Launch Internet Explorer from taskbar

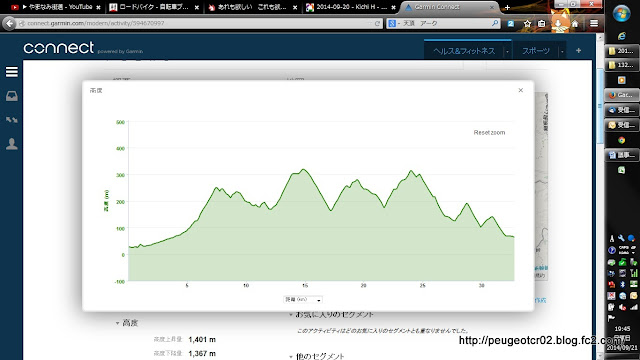622,36
